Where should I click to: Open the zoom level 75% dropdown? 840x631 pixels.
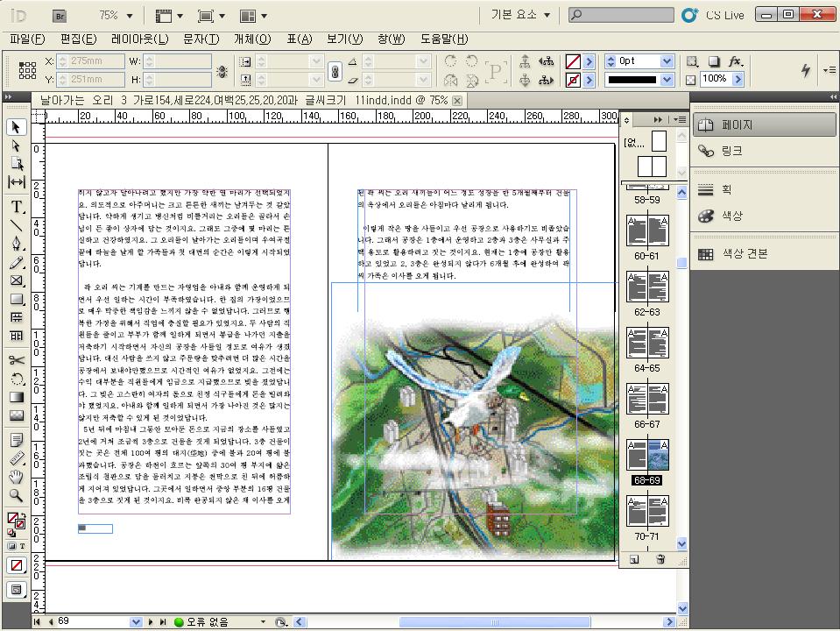click(130, 16)
